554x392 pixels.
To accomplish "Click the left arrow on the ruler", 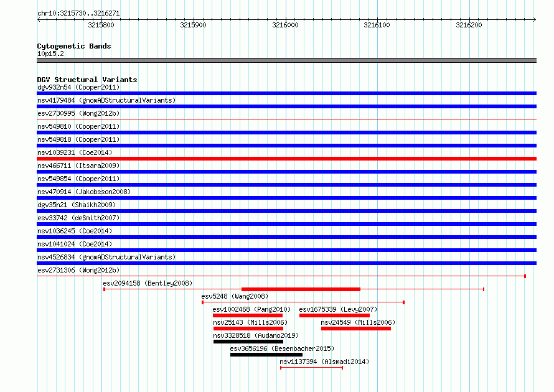I will tap(39, 19).
